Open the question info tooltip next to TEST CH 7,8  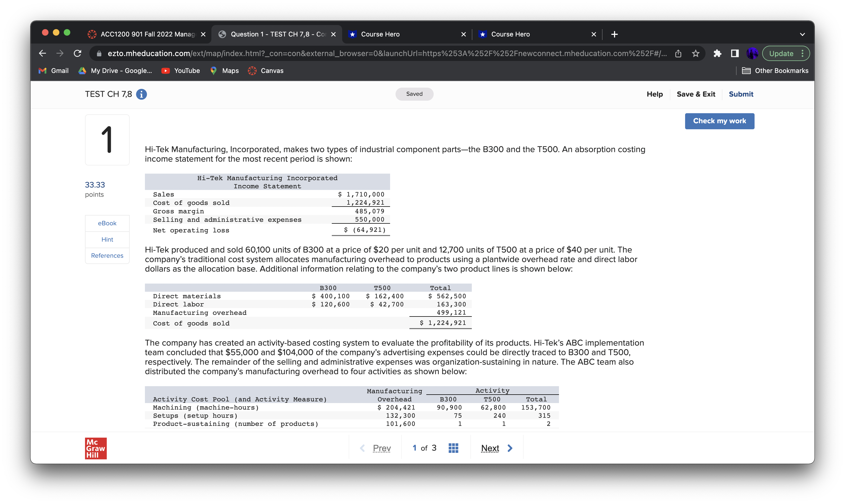[x=141, y=95]
